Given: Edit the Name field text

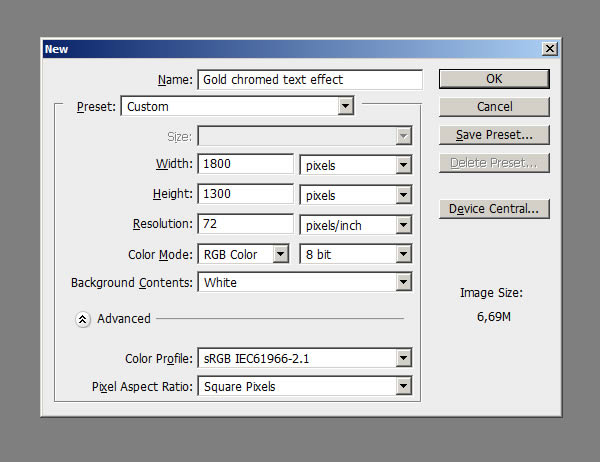Looking at the screenshot, I should 310,80.
